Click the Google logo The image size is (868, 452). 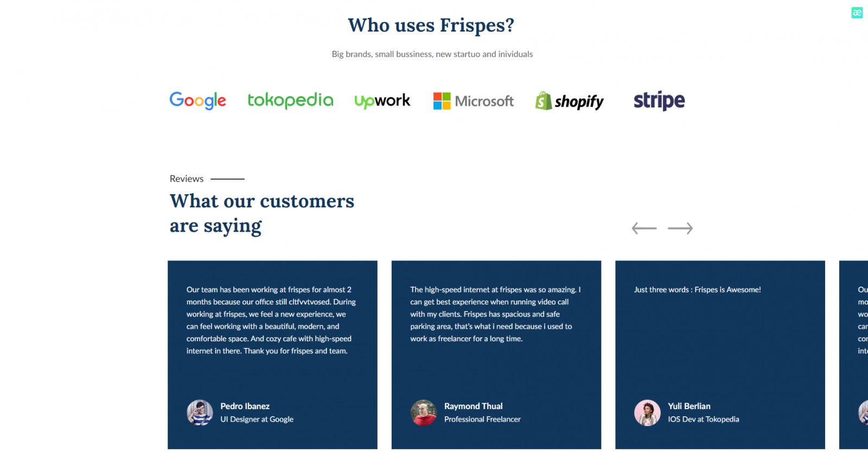197,100
